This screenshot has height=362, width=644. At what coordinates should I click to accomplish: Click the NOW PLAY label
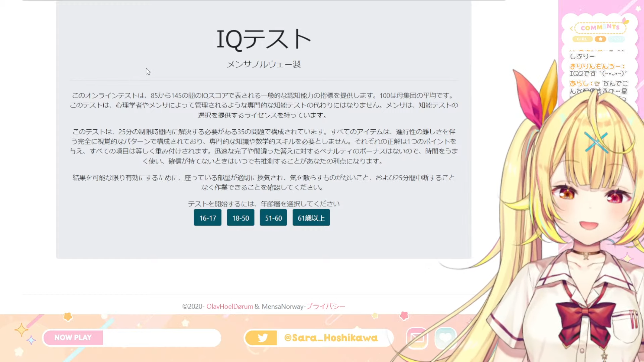[73, 338]
